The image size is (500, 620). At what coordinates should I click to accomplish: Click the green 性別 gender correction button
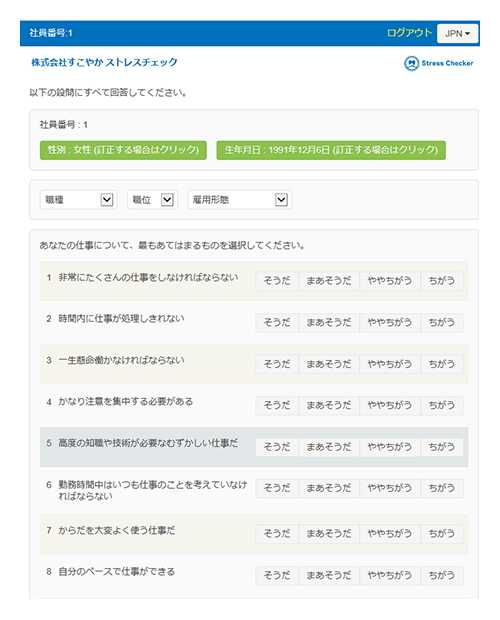point(123,150)
